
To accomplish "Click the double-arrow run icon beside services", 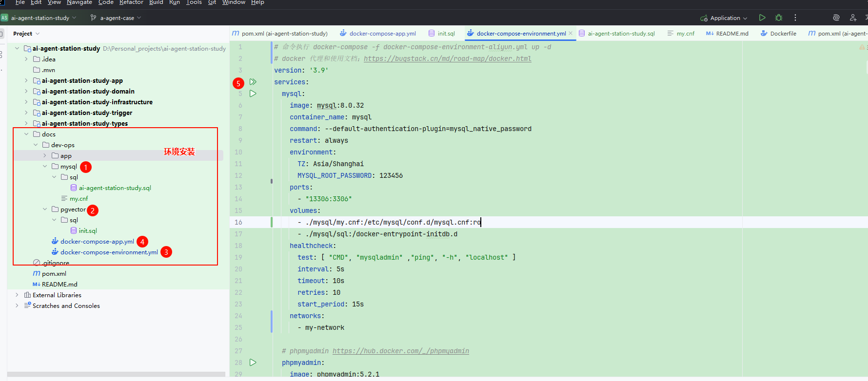I will click(253, 82).
